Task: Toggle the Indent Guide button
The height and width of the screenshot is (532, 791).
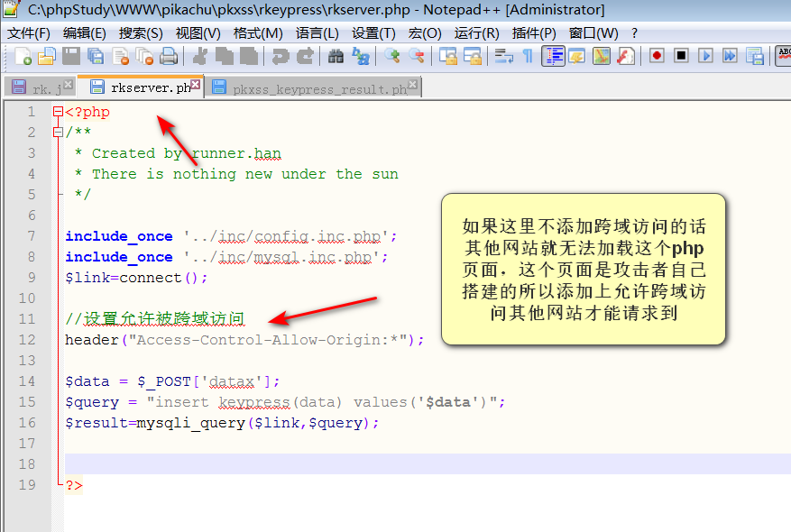Action: [x=553, y=56]
